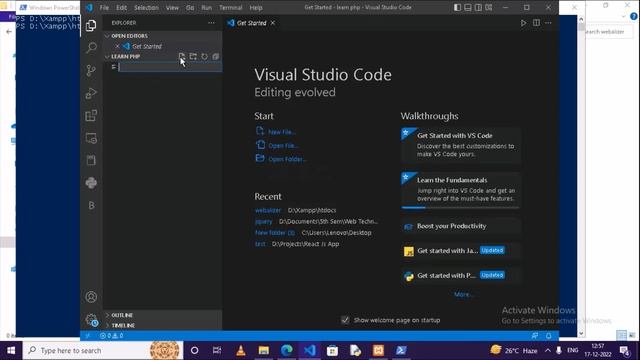The height and width of the screenshot is (360, 640).
Task: Toggle bottom panel layout icon in title bar
Action: (468, 7)
